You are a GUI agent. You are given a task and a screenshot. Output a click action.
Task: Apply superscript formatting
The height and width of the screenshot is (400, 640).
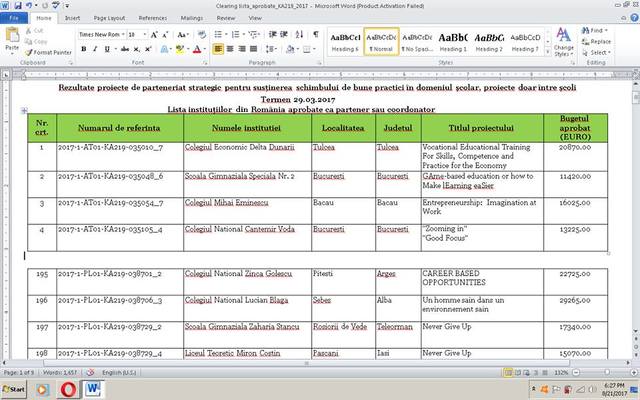(x=148, y=49)
